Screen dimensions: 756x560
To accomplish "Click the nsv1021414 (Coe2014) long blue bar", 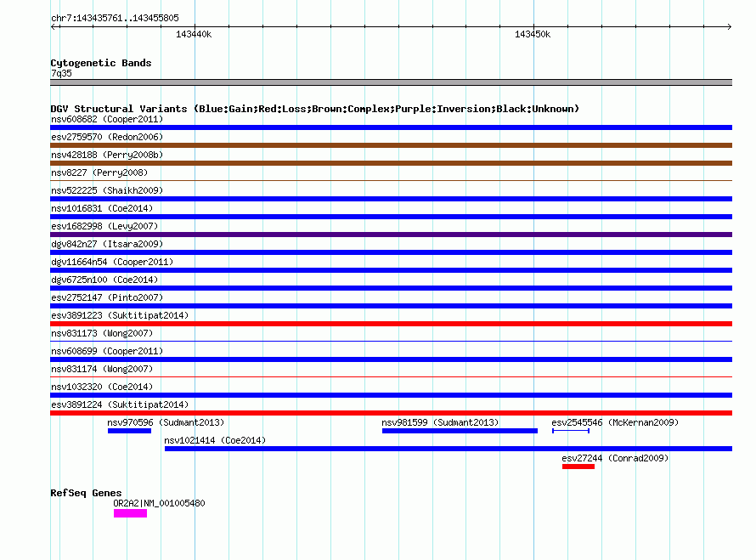I will pyautogui.click(x=449, y=449).
